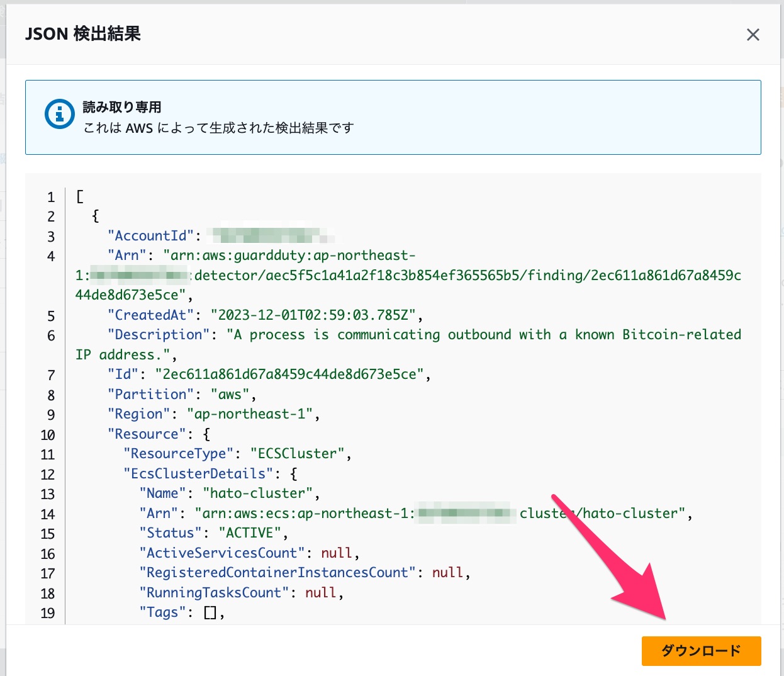Click the 読み取り専用 heading text
This screenshot has height=676, width=784.
[x=123, y=107]
